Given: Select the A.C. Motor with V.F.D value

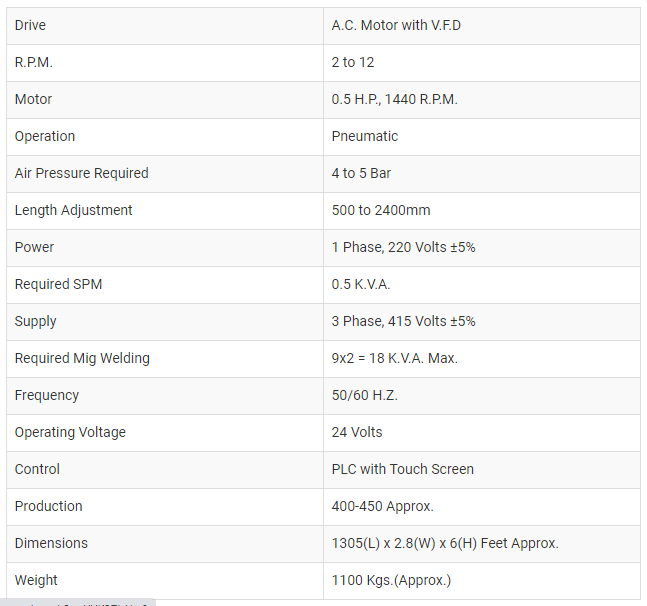Looking at the screenshot, I should tap(396, 26).
